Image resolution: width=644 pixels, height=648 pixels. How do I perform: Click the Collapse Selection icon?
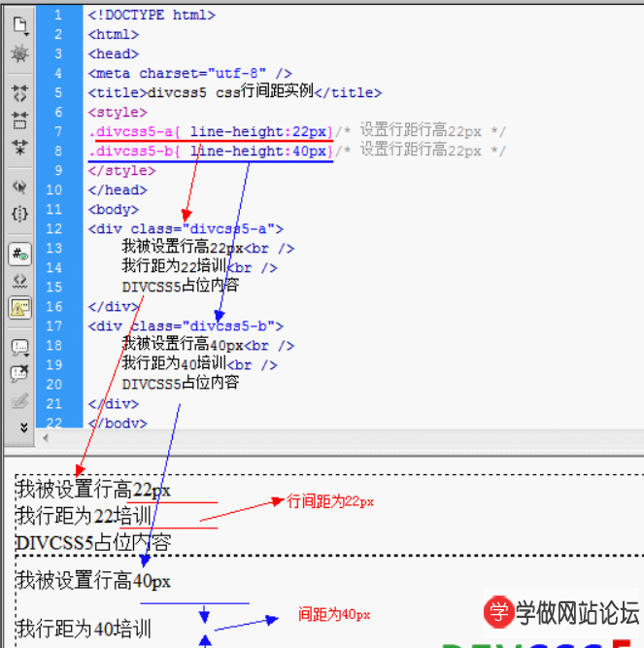pyautogui.click(x=19, y=120)
